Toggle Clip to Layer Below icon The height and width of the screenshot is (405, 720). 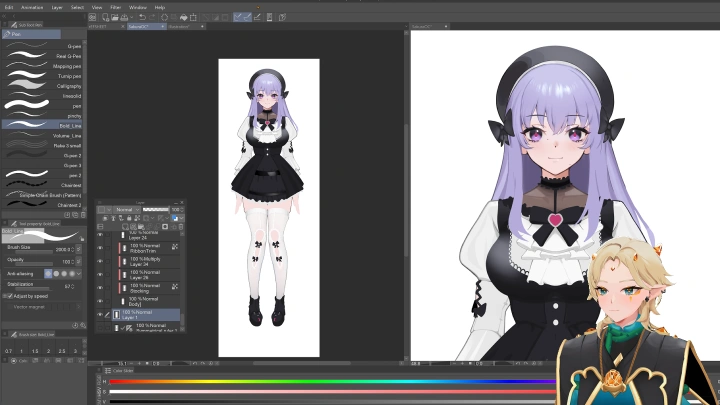coord(105,218)
